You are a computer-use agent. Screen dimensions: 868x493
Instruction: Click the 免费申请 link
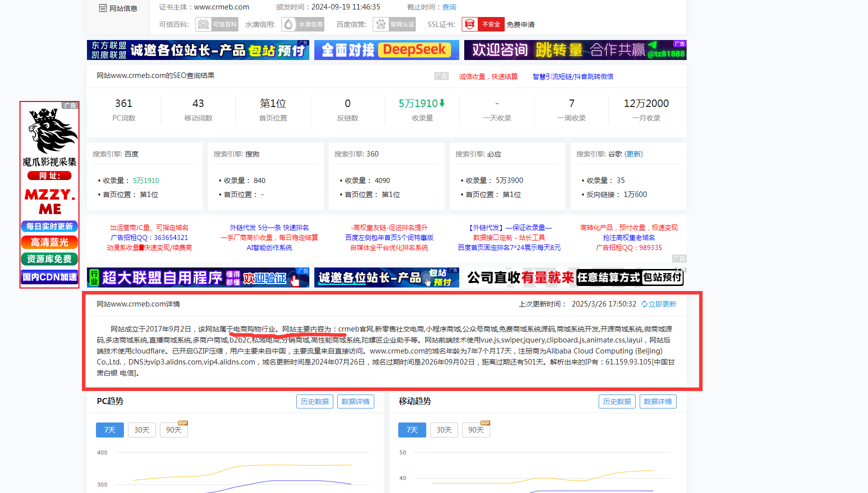(x=521, y=24)
